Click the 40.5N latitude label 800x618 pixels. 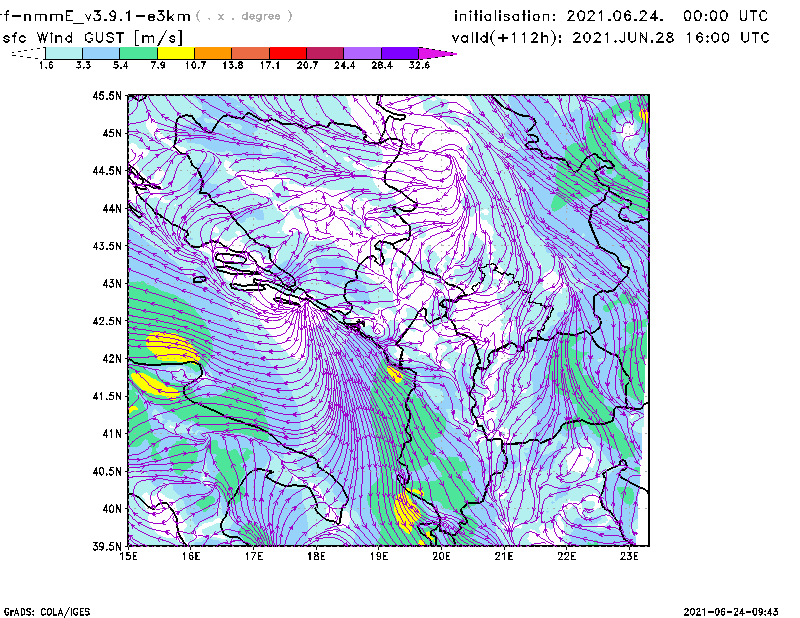click(x=107, y=471)
